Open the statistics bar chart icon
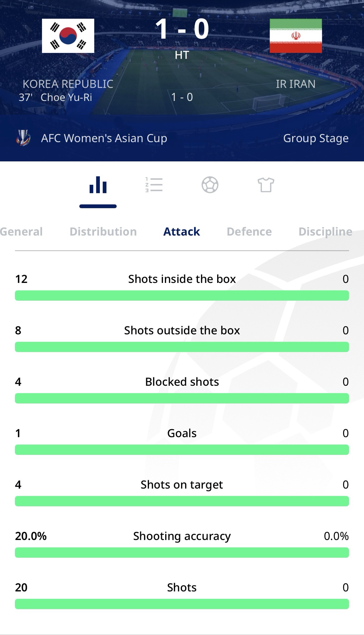This screenshot has height=635, width=364. [x=98, y=185]
